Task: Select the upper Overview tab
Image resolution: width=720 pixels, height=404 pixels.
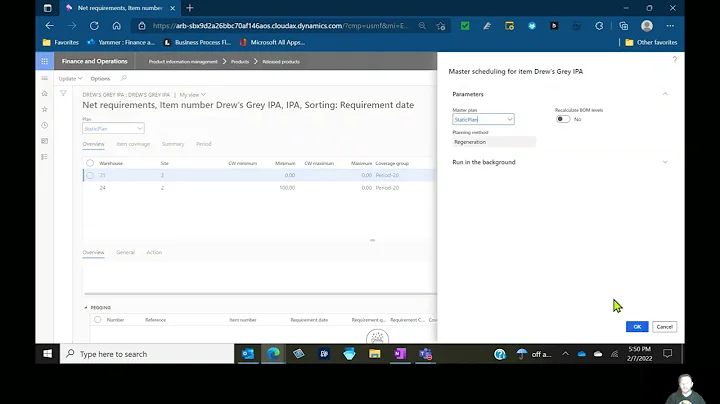Action: coord(93,144)
